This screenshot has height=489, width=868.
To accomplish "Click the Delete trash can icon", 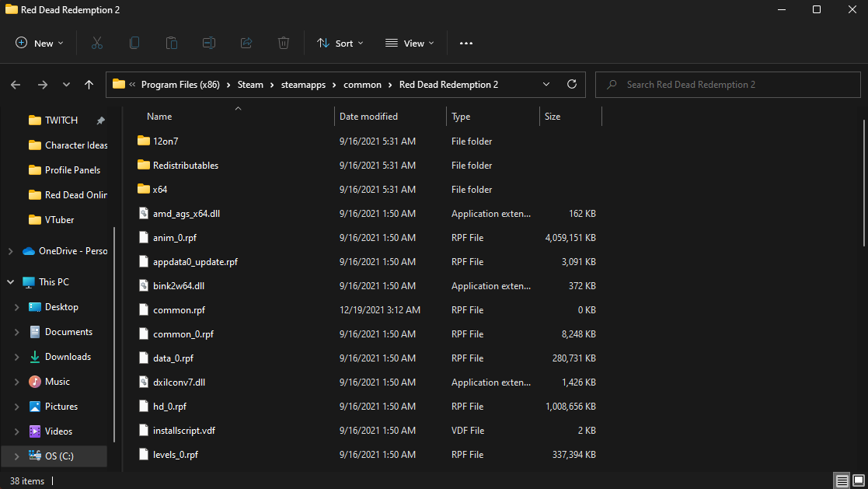I will coord(284,44).
